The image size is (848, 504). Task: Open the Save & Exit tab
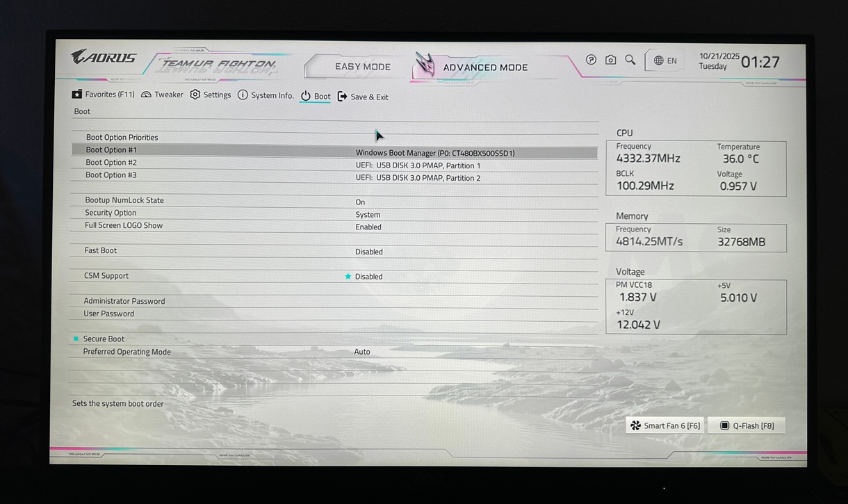tap(363, 97)
